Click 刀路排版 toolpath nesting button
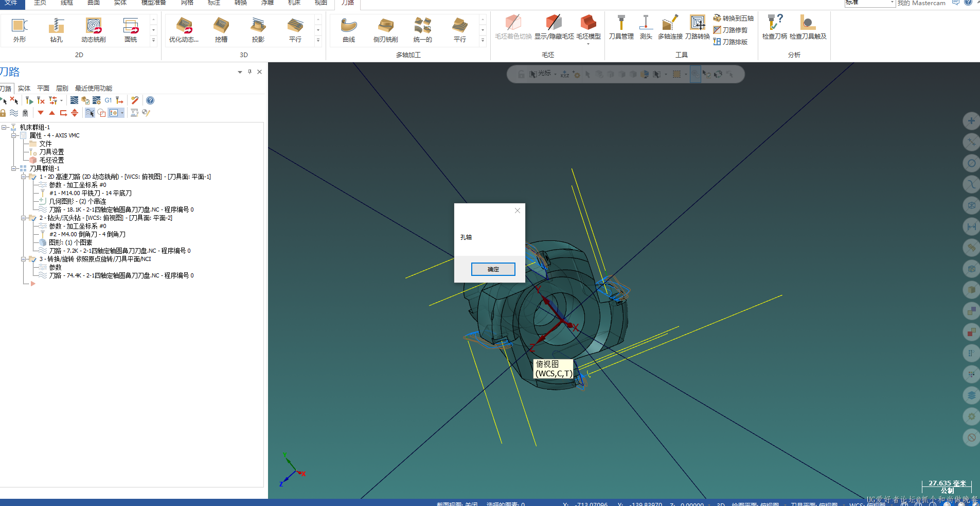This screenshot has height=506, width=980. point(730,42)
